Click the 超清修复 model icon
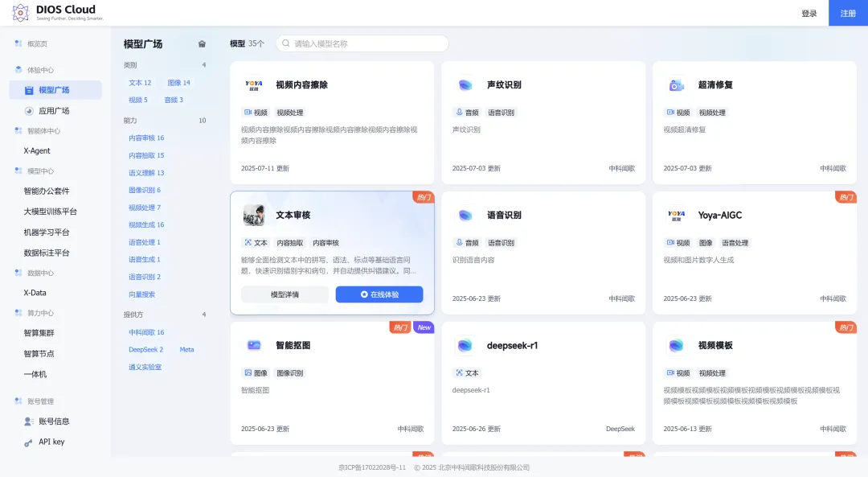Image resolution: width=868 pixels, height=477 pixels. click(677, 84)
